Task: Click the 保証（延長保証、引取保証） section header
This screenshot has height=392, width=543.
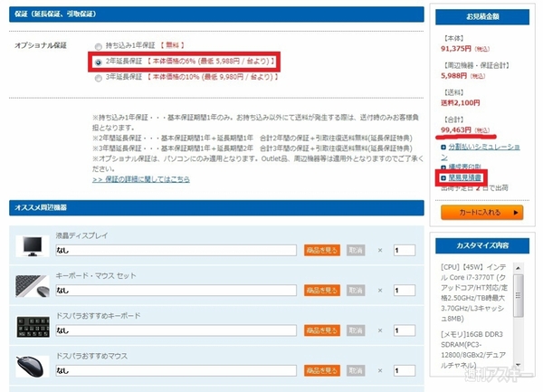Action: [216, 14]
